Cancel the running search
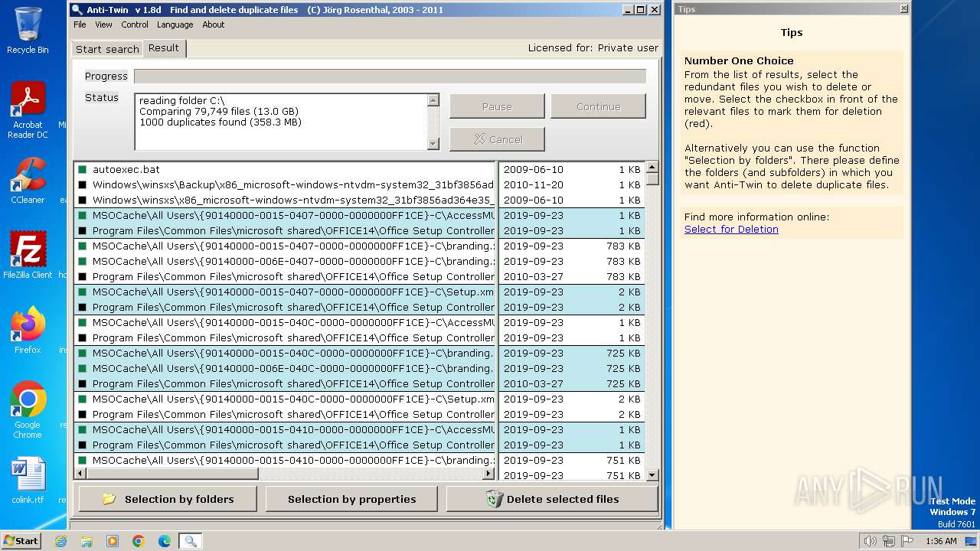 tap(497, 139)
